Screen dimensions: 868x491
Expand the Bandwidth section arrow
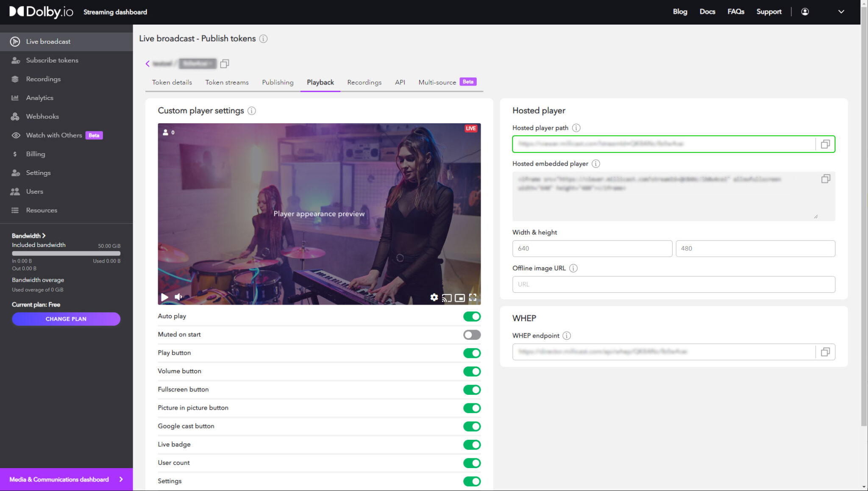coord(44,236)
